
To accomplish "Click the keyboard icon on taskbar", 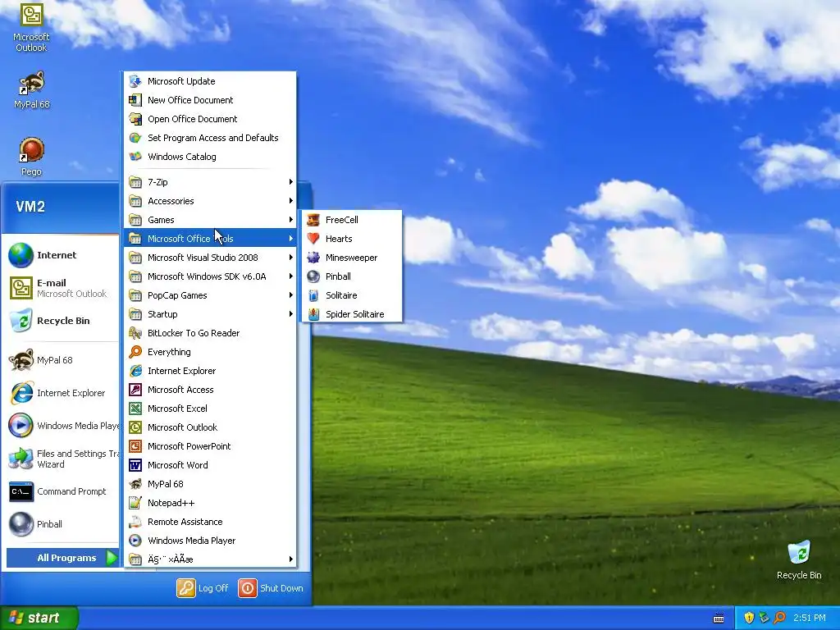I will tap(719, 619).
